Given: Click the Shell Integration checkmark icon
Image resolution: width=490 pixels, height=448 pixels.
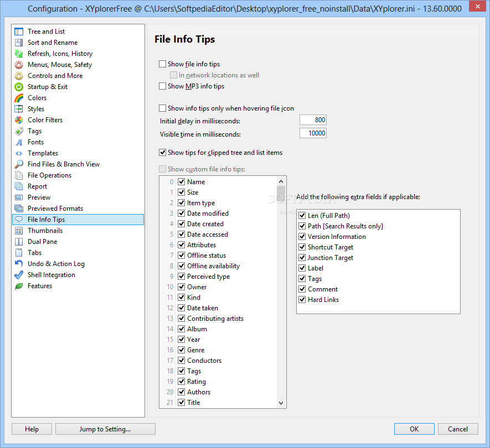Looking at the screenshot, I should coord(19,275).
